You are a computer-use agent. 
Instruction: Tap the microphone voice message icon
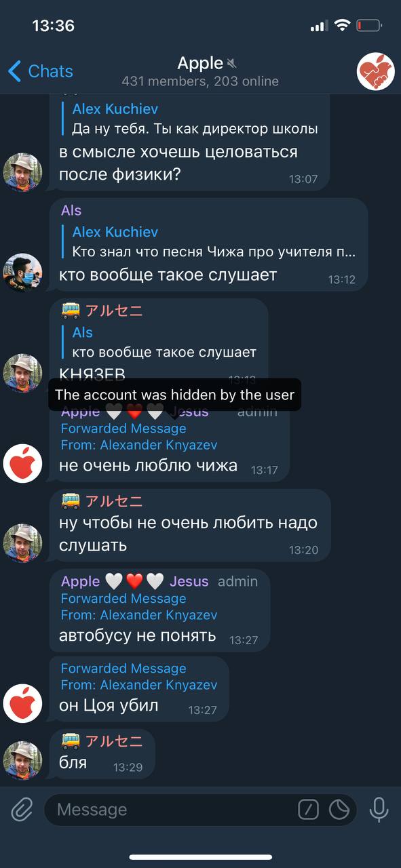click(379, 809)
